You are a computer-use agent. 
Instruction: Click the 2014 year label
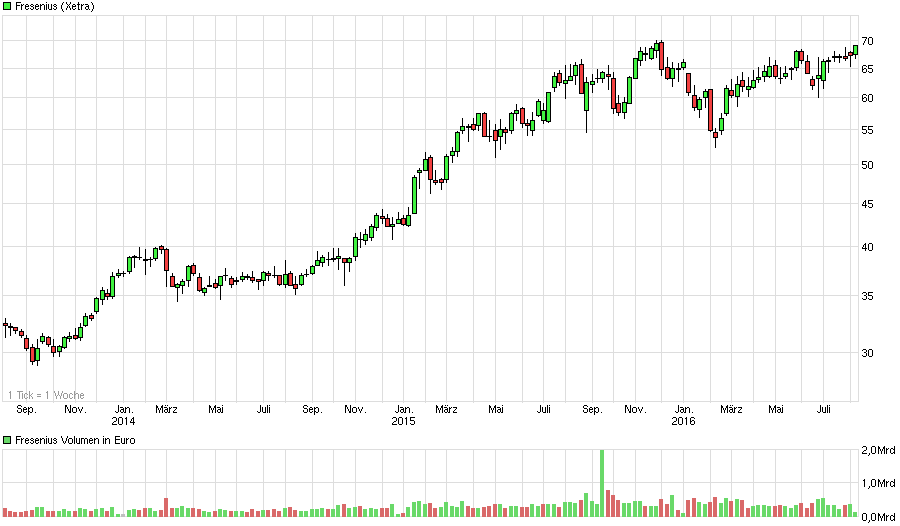point(123,421)
